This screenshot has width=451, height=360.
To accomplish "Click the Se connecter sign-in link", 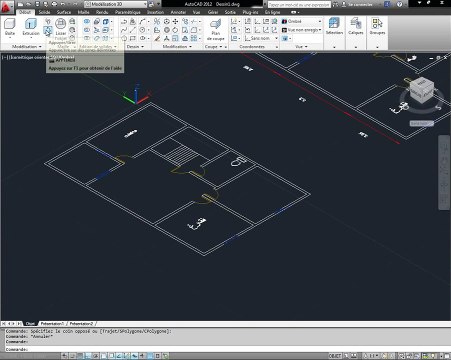I will click(360, 4).
